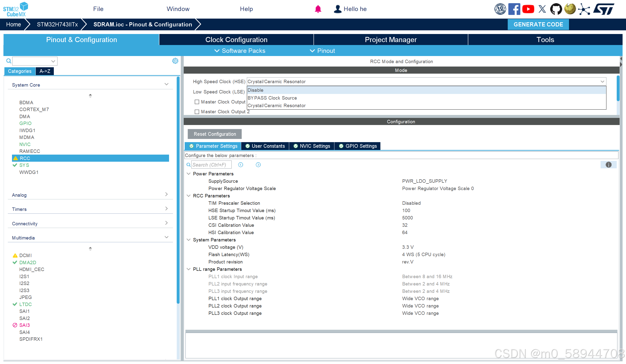Open the YouTube icon link
This screenshot has height=364, width=626.
[x=528, y=9]
